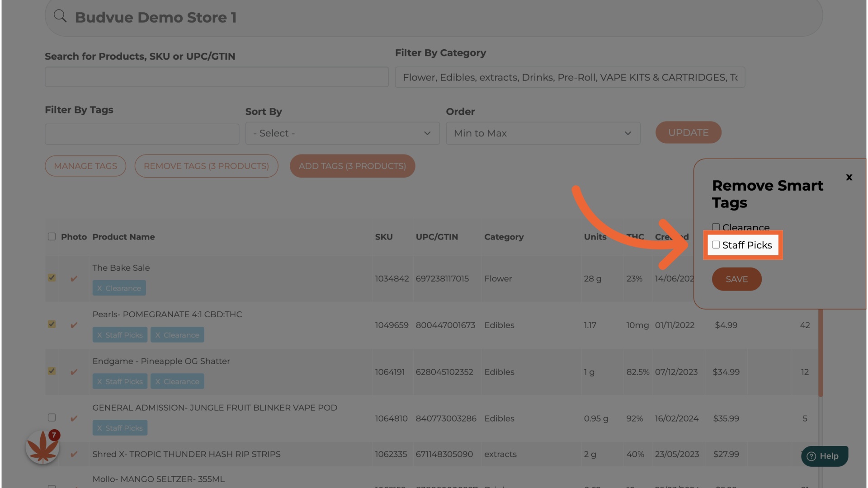
Task: Remove Staff Picks tag from Jungle Fruit Blinker
Action: 99,428
